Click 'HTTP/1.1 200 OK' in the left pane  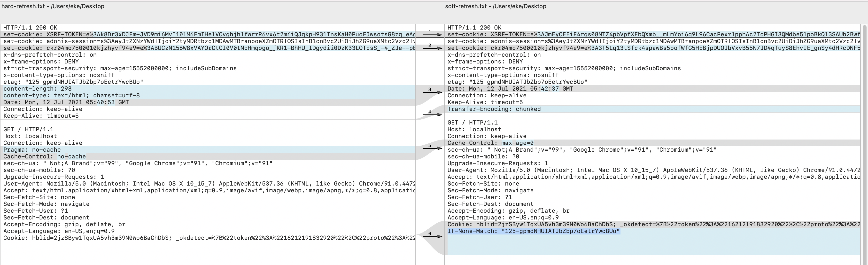30,28
